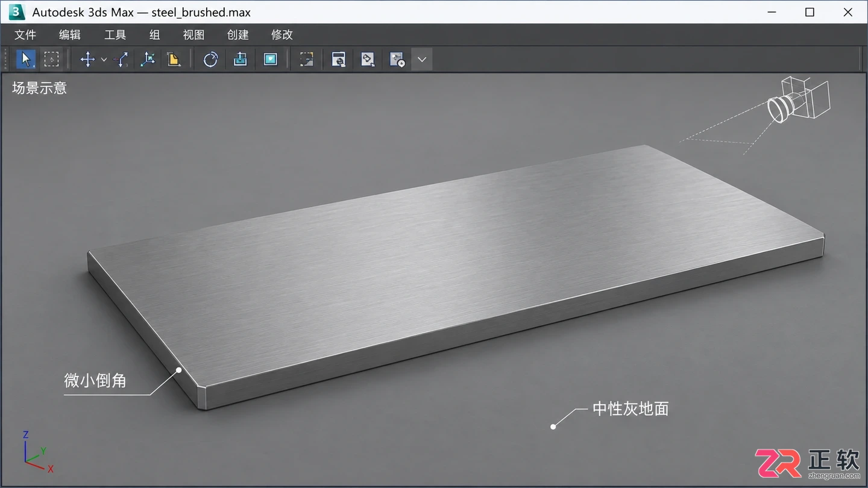This screenshot has height=488, width=868.
Task: Open the 工具 menu
Action: click(x=115, y=35)
